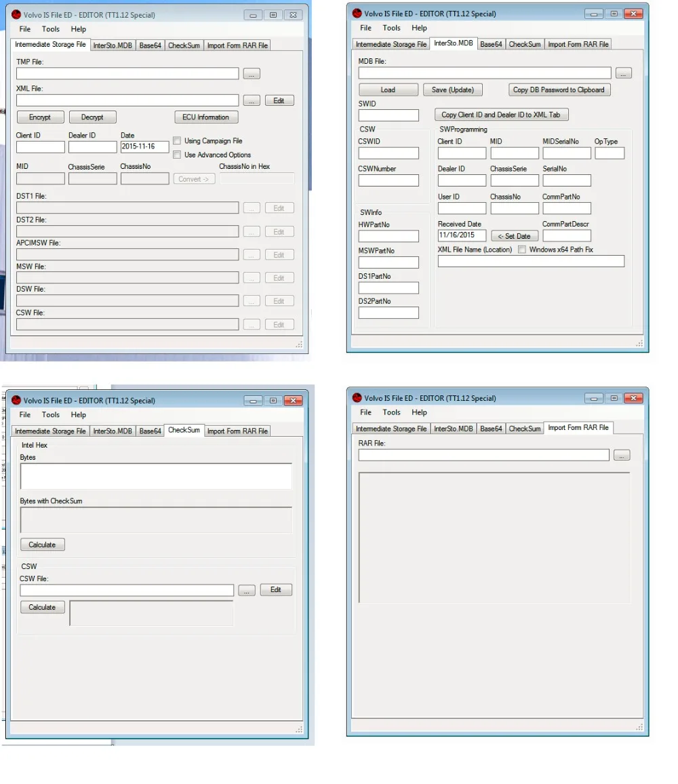Image resolution: width=678 pixels, height=784 pixels.
Task: Click Save (Update) button
Action: click(x=453, y=90)
